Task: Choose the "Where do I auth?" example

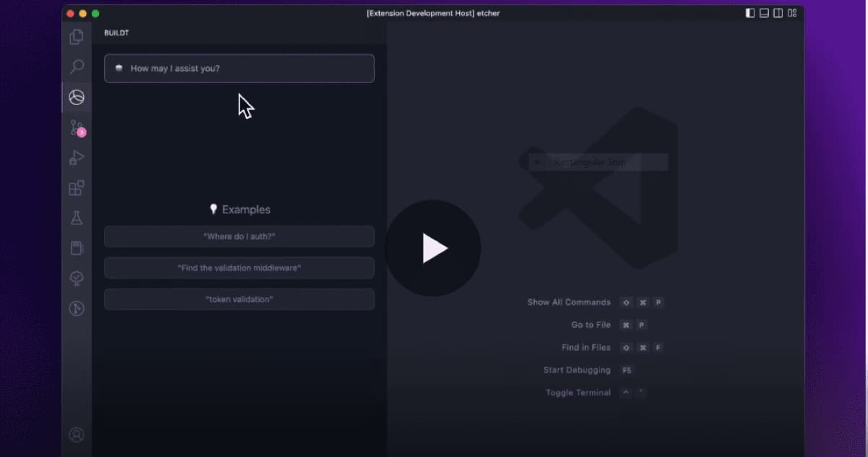Action: tap(239, 236)
